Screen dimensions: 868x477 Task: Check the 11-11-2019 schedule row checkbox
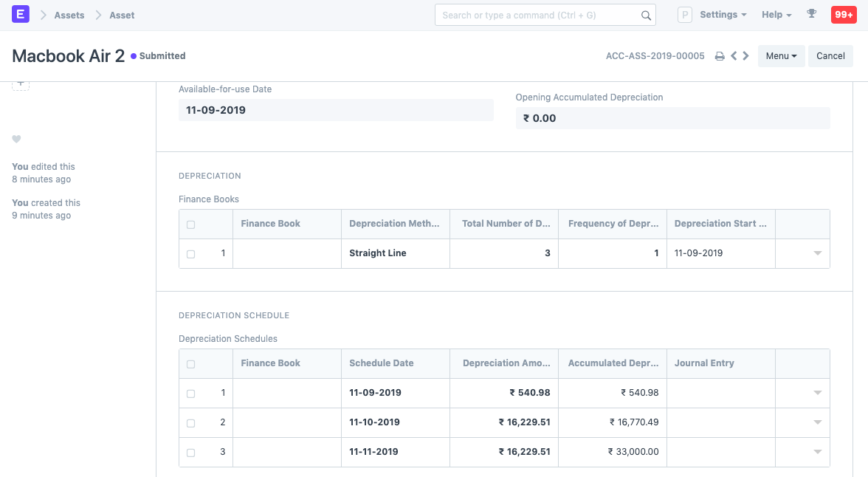(191, 453)
